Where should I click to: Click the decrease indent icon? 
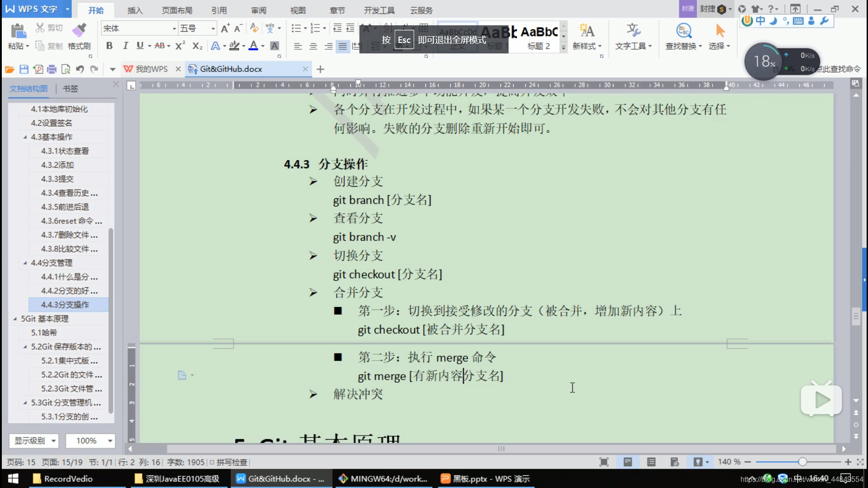point(337,28)
